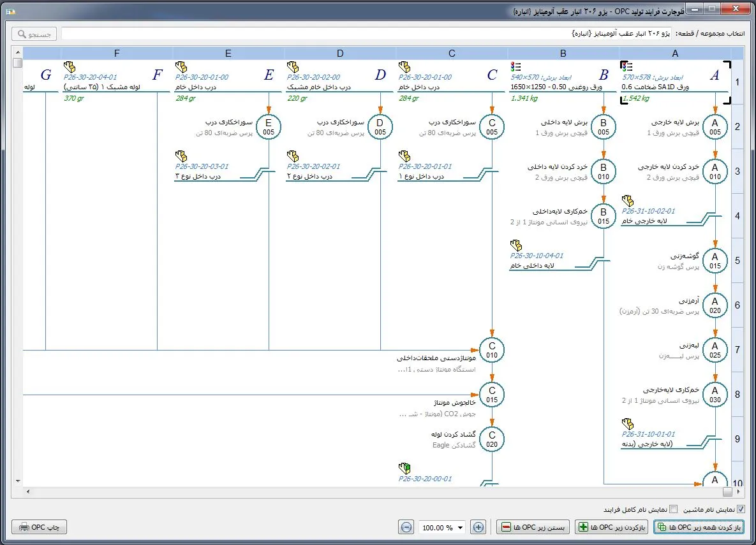The height and width of the screenshot is (545, 756).
Task: Click the zoom in plus icon
Action: 478,527
